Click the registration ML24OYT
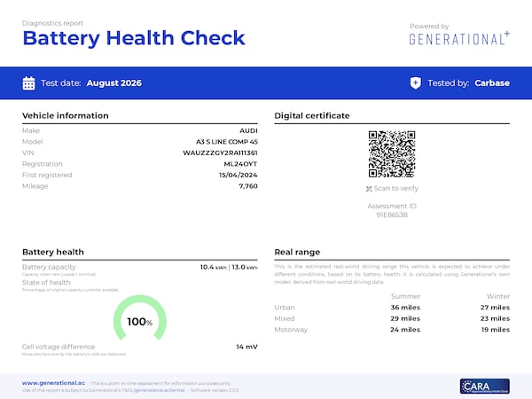This screenshot has width=532, height=399. 240,164
